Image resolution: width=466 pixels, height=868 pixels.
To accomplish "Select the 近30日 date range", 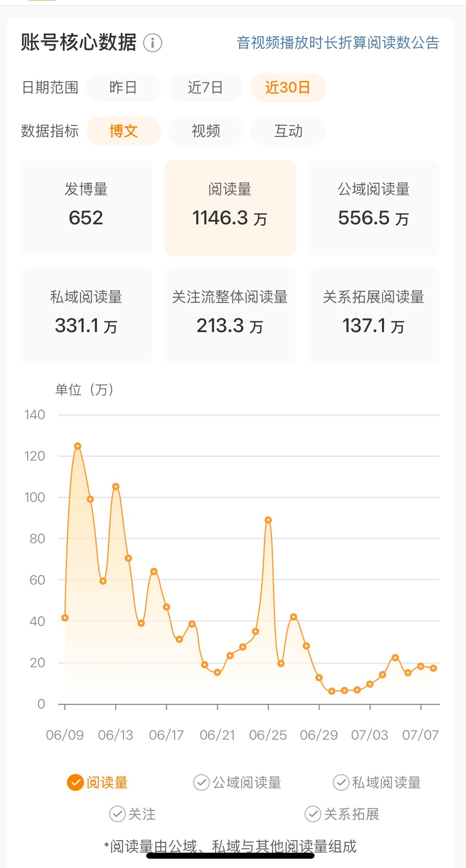I will click(x=288, y=88).
